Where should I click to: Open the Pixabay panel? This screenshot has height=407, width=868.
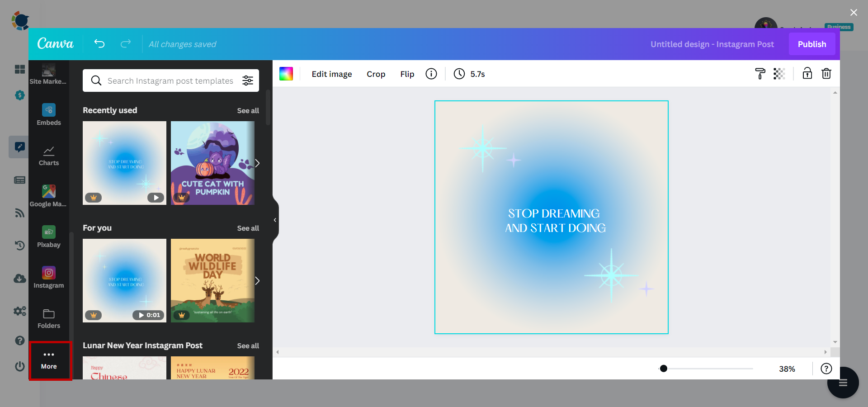tap(49, 237)
